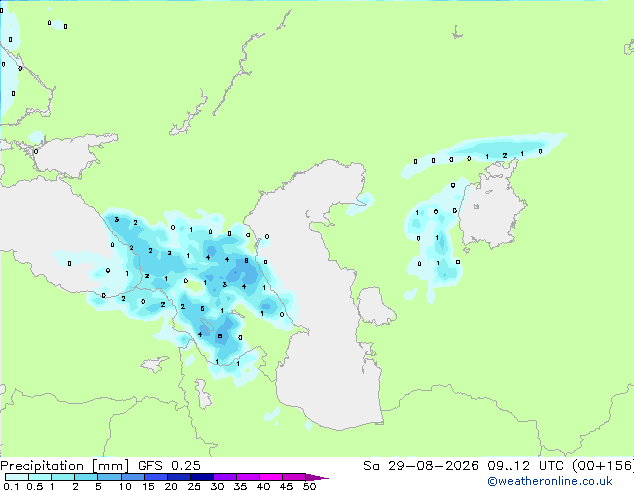Click the '15' legend scale label

tap(148, 486)
